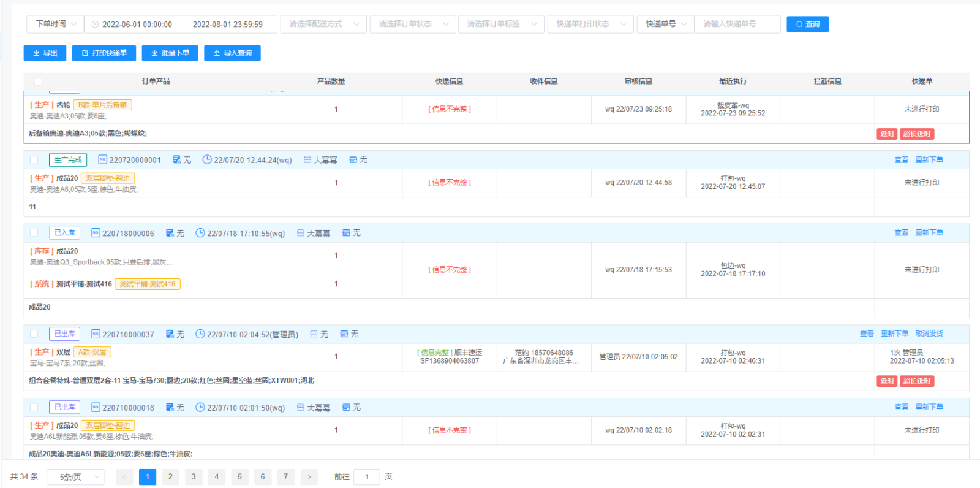Check the box for order 220720000001

coord(34,160)
